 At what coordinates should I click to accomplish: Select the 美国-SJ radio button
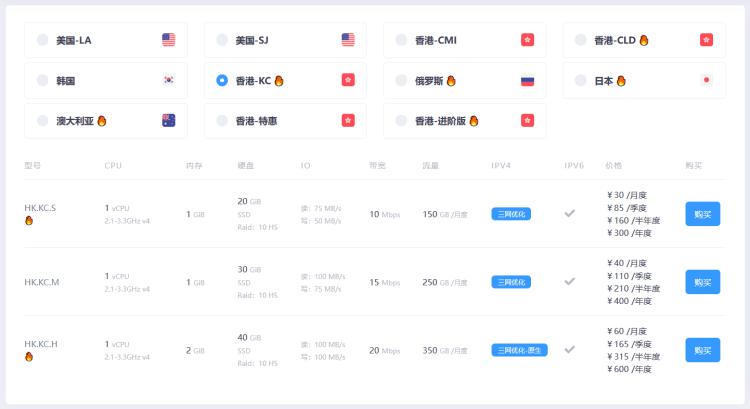coord(222,40)
